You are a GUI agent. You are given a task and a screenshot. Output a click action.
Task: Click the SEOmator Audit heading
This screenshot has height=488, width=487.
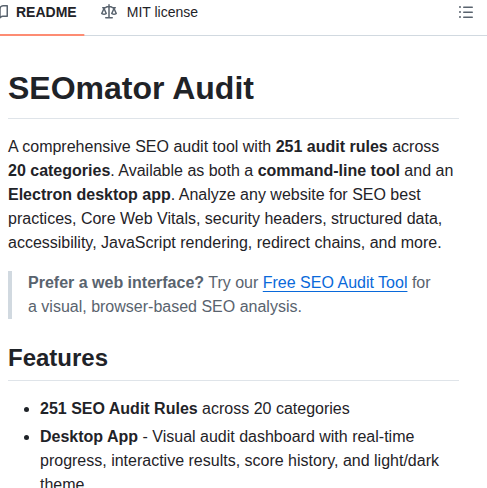131,88
